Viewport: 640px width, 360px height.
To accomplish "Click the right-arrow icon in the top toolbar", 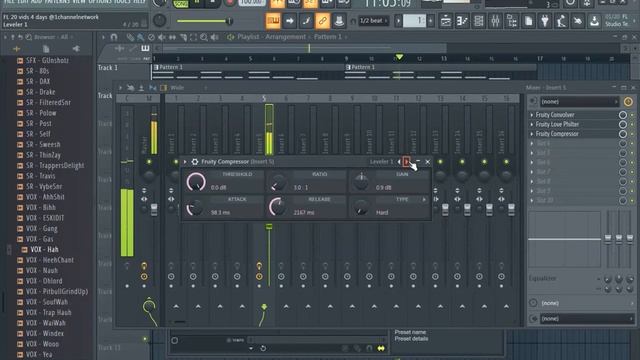I will coord(289,21).
